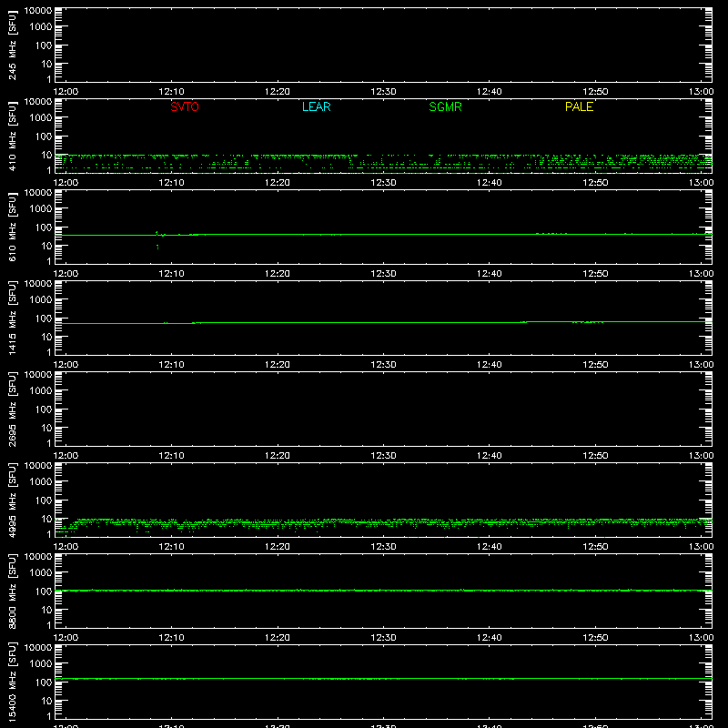Click the 10 tick on the 1415 MHz axis

pyautogui.click(x=47, y=337)
